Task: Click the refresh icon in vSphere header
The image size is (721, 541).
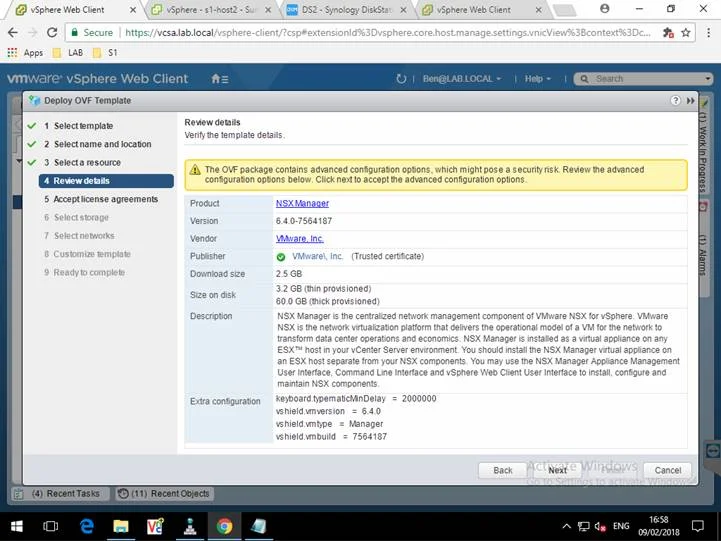Action: 401,79
